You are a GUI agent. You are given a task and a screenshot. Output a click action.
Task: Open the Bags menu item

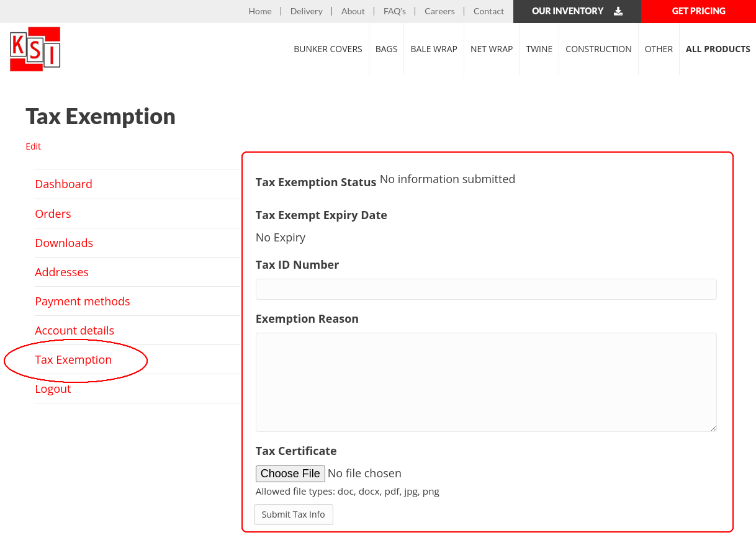coord(386,49)
